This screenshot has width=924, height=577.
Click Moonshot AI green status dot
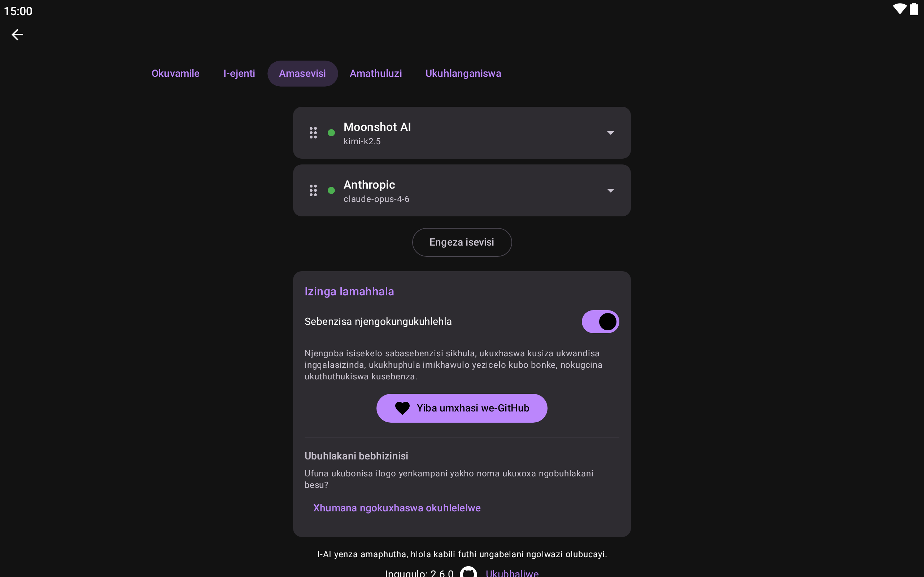tap(331, 133)
